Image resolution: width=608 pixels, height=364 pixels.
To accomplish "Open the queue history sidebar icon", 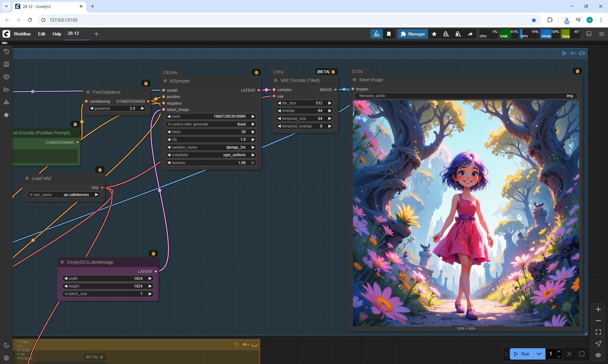I will pyautogui.click(x=6, y=52).
